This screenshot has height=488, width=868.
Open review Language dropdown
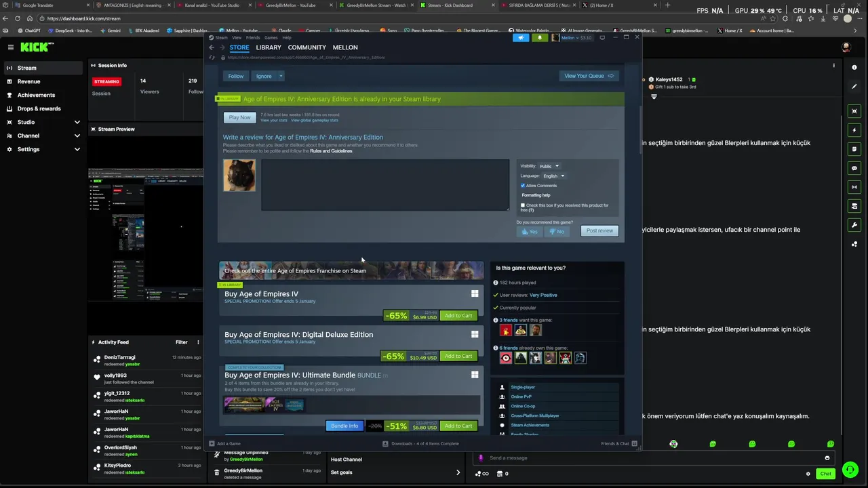(554, 176)
